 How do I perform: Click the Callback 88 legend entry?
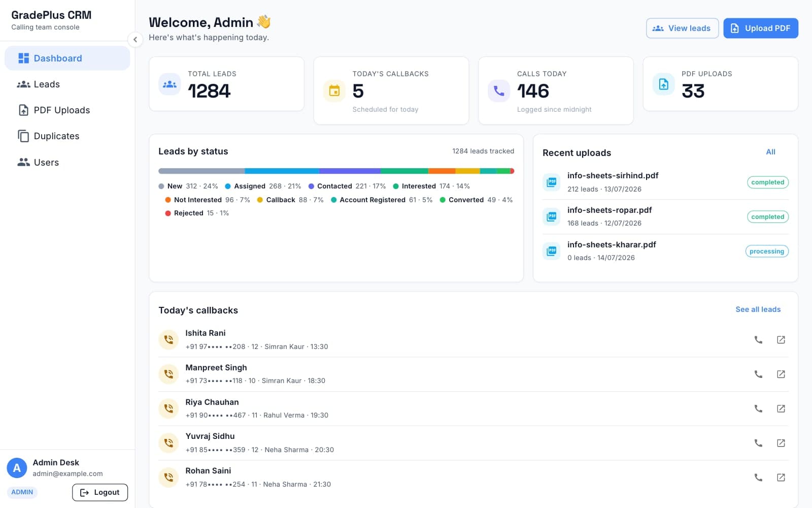pos(290,200)
